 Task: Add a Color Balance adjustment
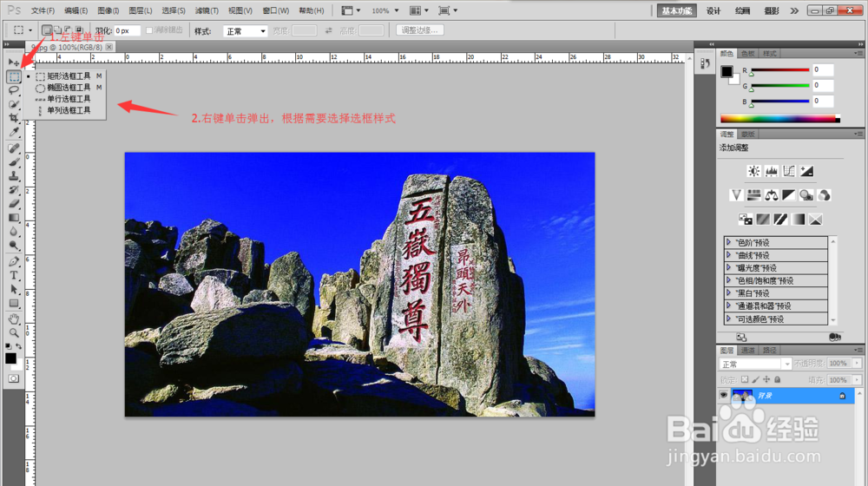[x=771, y=195]
